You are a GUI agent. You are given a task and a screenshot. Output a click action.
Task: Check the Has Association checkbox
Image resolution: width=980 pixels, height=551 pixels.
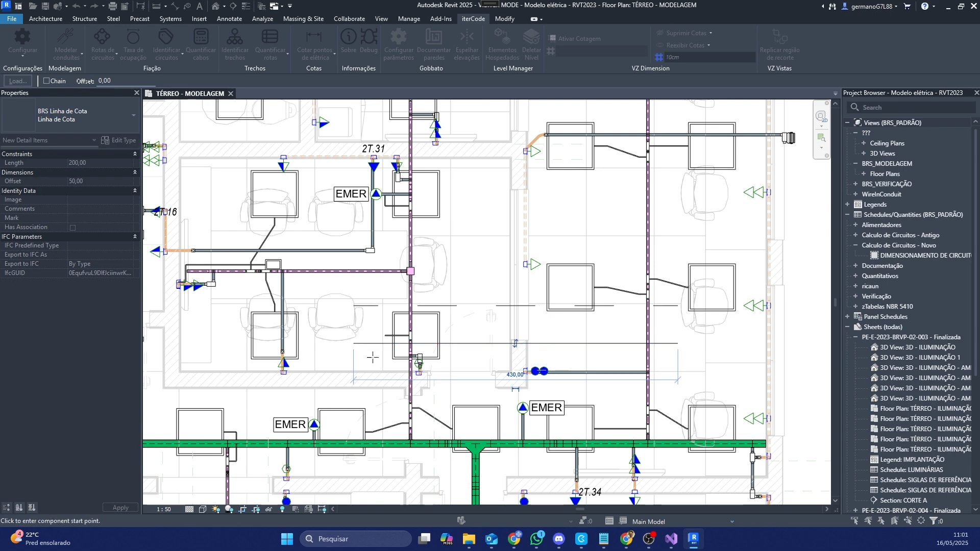point(72,228)
